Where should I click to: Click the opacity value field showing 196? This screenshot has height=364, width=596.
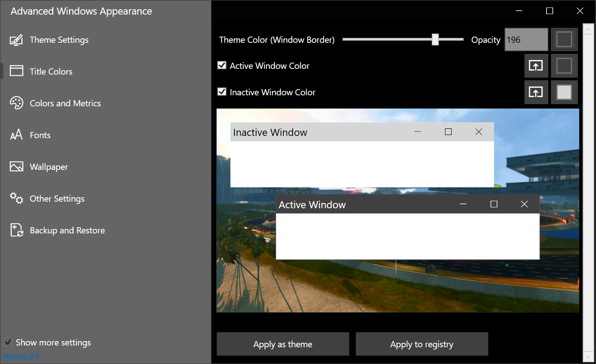click(526, 39)
